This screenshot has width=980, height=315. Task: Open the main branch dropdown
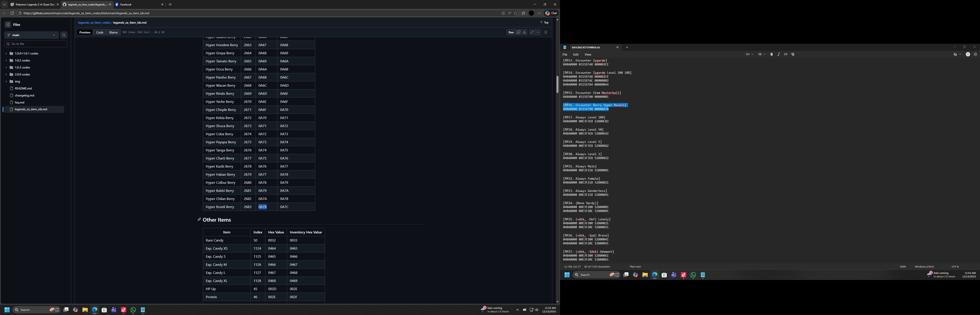pos(31,35)
